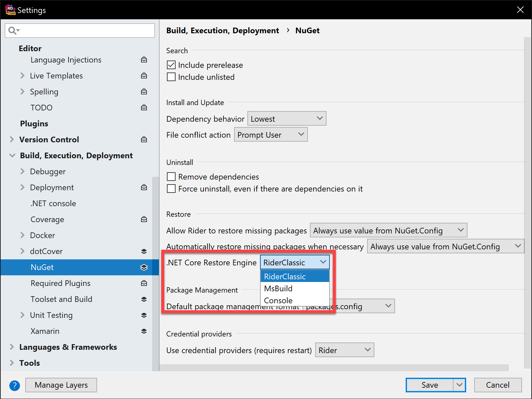Image resolution: width=532 pixels, height=399 pixels.
Task: Select Xamarin settings page
Action: (45, 331)
